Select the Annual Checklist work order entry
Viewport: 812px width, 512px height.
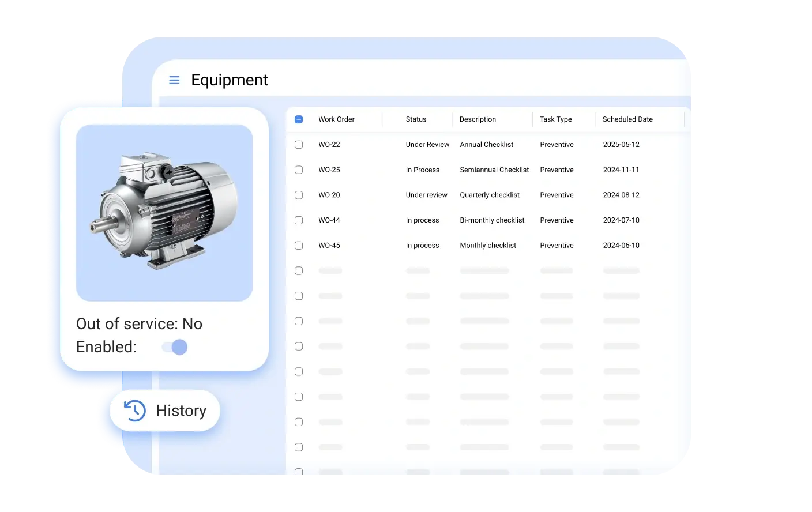click(x=486, y=145)
